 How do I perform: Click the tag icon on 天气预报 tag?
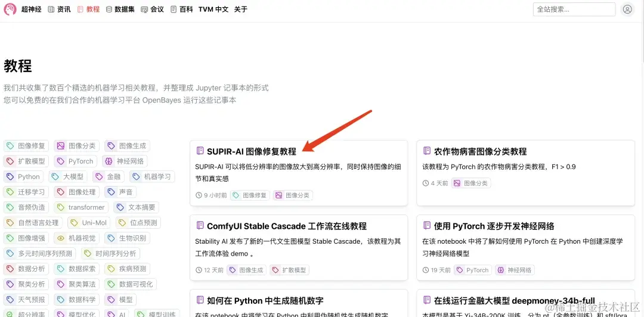(x=10, y=299)
